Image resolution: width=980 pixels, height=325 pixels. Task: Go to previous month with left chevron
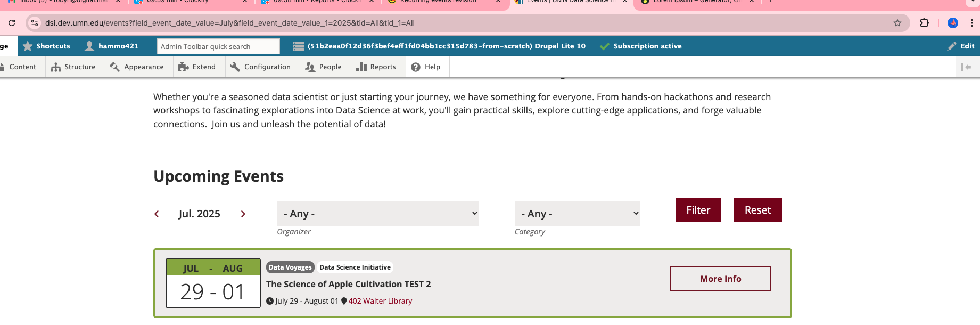coord(157,214)
